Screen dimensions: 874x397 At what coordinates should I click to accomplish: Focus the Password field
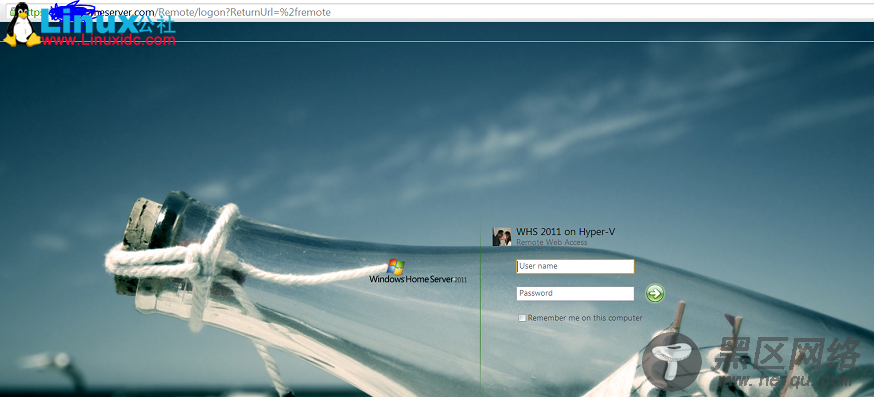click(575, 293)
